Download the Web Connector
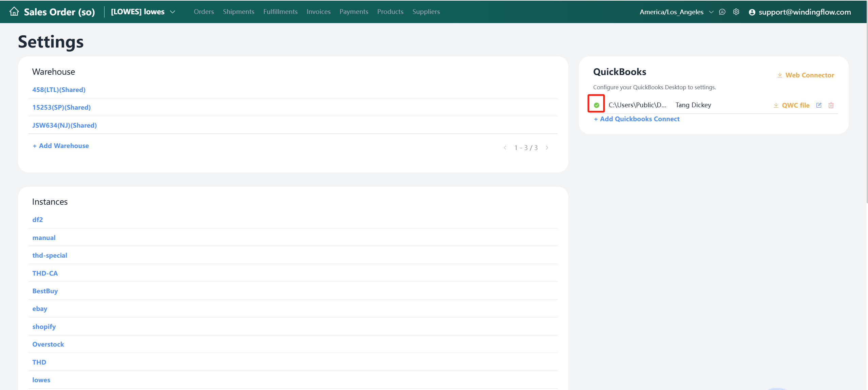Image resolution: width=868 pixels, height=390 pixels. click(x=806, y=75)
